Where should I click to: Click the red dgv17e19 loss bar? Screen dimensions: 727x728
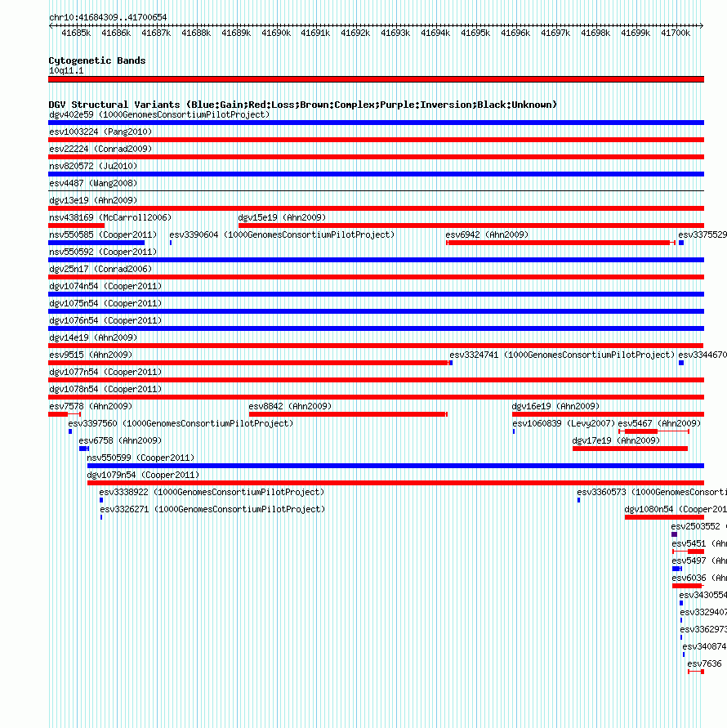pyautogui.click(x=630, y=449)
